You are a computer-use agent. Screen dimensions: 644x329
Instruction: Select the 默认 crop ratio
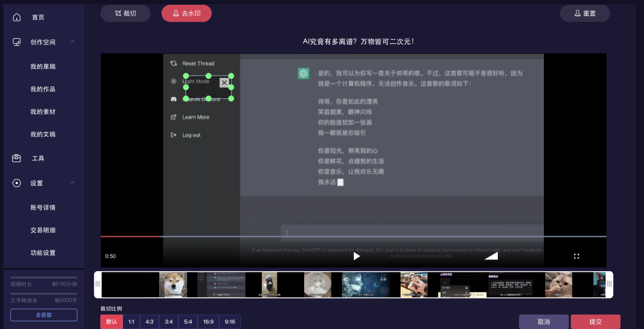112,322
